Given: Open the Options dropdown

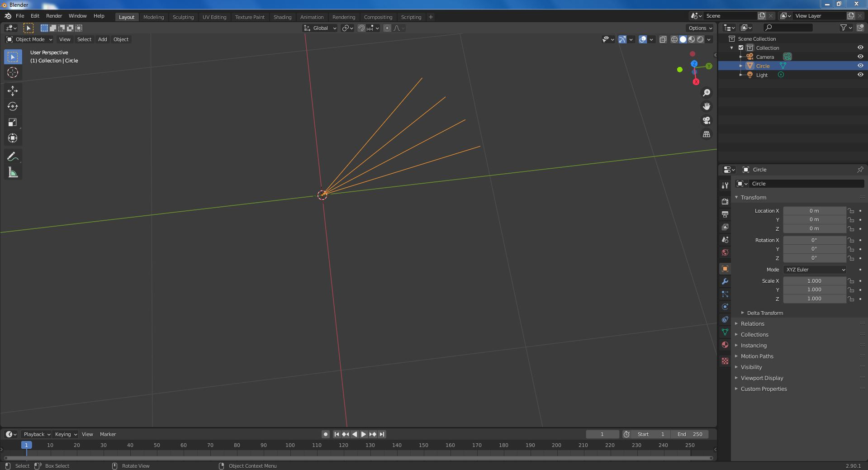Looking at the screenshot, I should click(x=700, y=28).
